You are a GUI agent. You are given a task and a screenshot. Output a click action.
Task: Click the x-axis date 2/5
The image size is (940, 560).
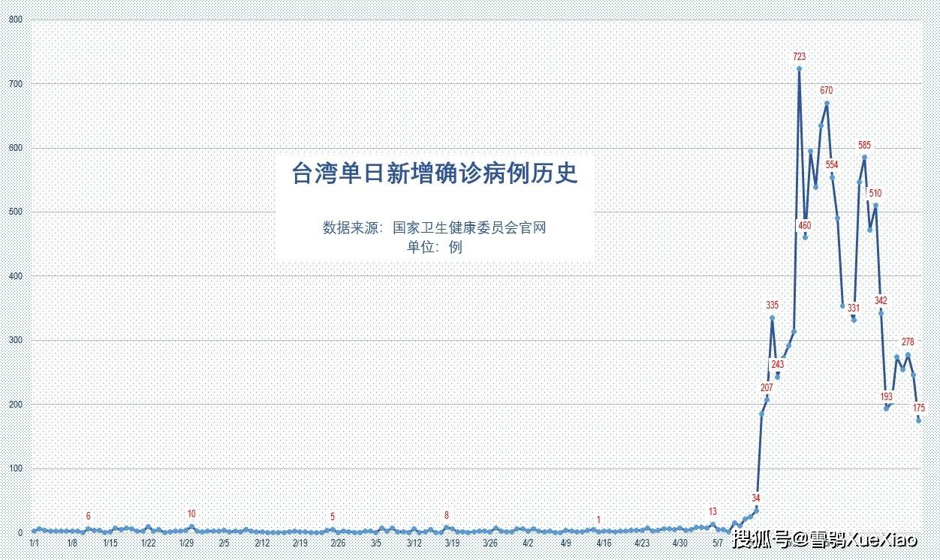pyautogui.click(x=224, y=542)
